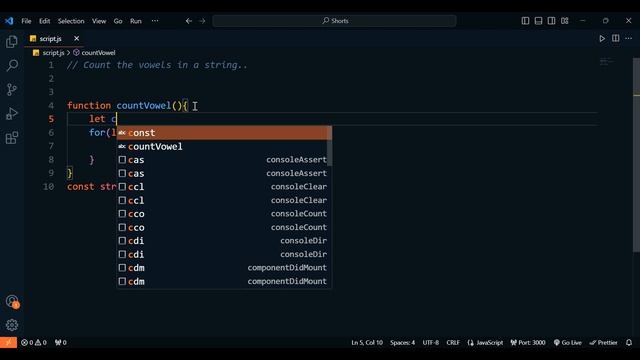Open the Extensions view
The image size is (640, 360).
(x=12, y=138)
